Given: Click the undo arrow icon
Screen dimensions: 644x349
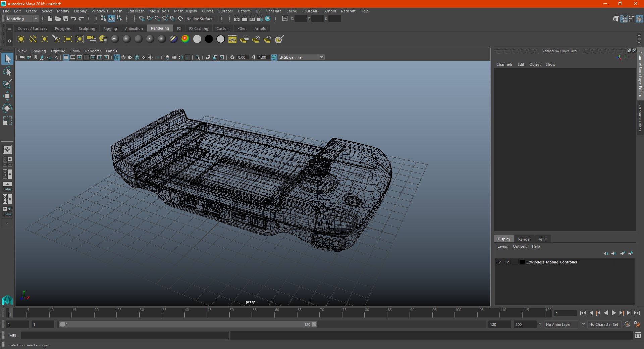Looking at the screenshot, I should coord(73,18).
